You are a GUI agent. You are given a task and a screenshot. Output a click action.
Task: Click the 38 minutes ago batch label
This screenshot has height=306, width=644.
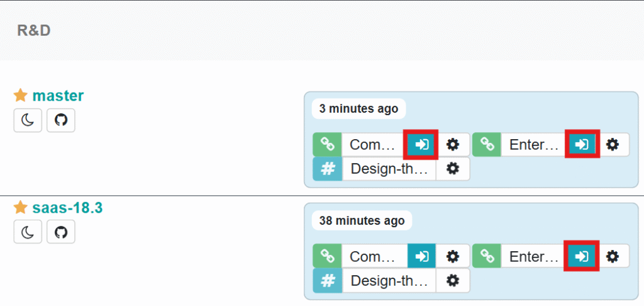coord(362,220)
